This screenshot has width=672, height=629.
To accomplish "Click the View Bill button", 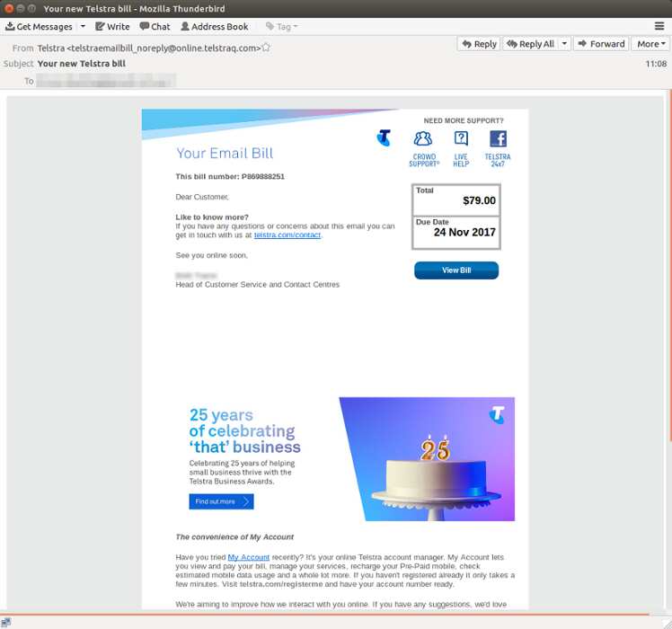I will 456,270.
